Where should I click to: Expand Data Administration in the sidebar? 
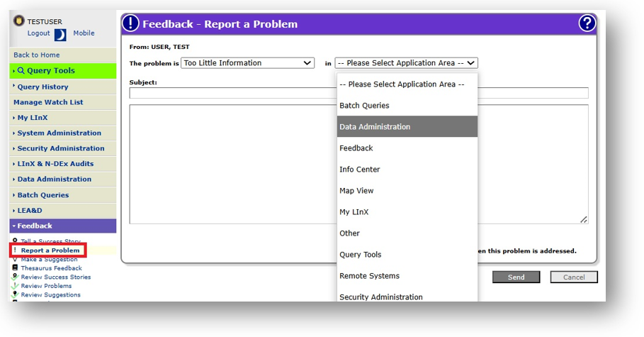coord(63,179)
